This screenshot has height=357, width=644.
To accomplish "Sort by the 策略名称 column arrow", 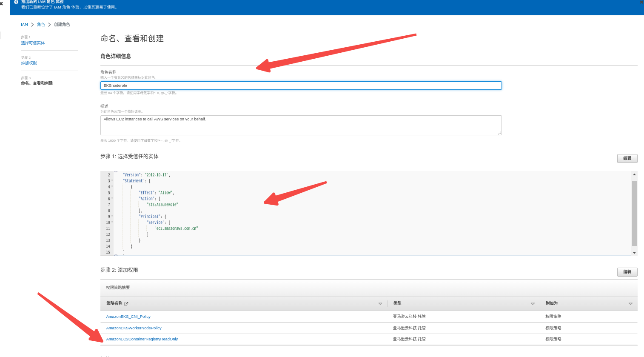I will coord(380,304).
